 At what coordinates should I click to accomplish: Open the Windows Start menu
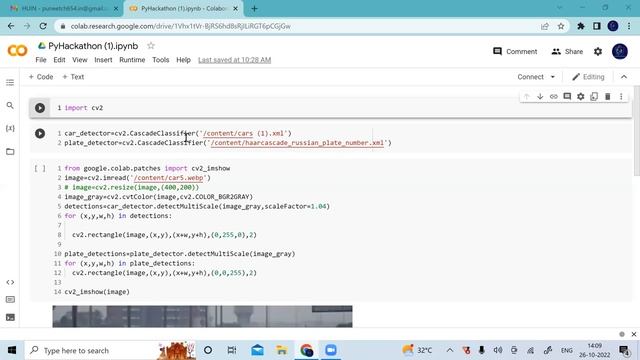pyautogui.click(x=12, y=350)
